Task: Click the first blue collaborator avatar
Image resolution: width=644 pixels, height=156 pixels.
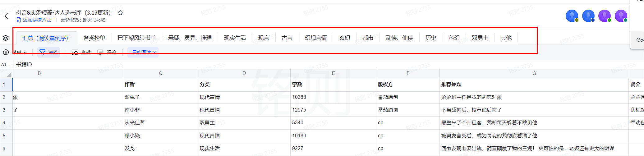Action: (x=572, y=16)
